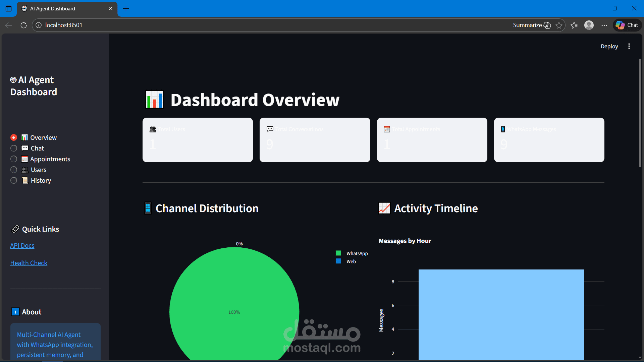Viewport: 644px width, 362px height.
Task: Click the Channel Distribution heading
Action: (x=207, y=208)
